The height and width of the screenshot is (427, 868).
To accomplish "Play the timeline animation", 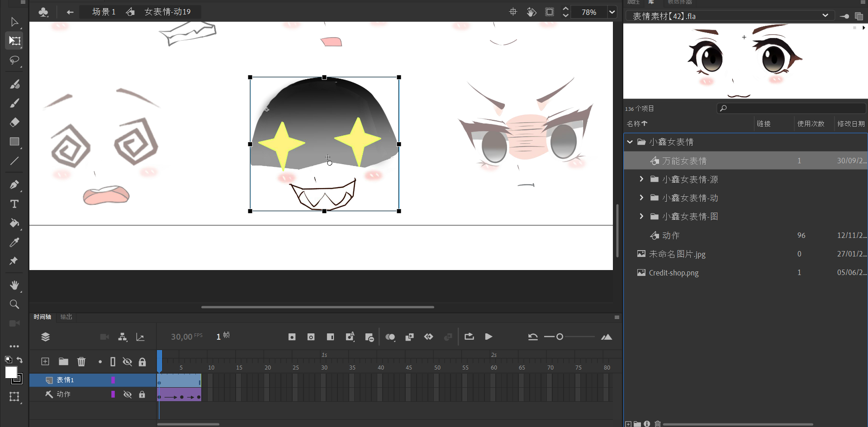I will pyautogui.click(x=489, y=337).
